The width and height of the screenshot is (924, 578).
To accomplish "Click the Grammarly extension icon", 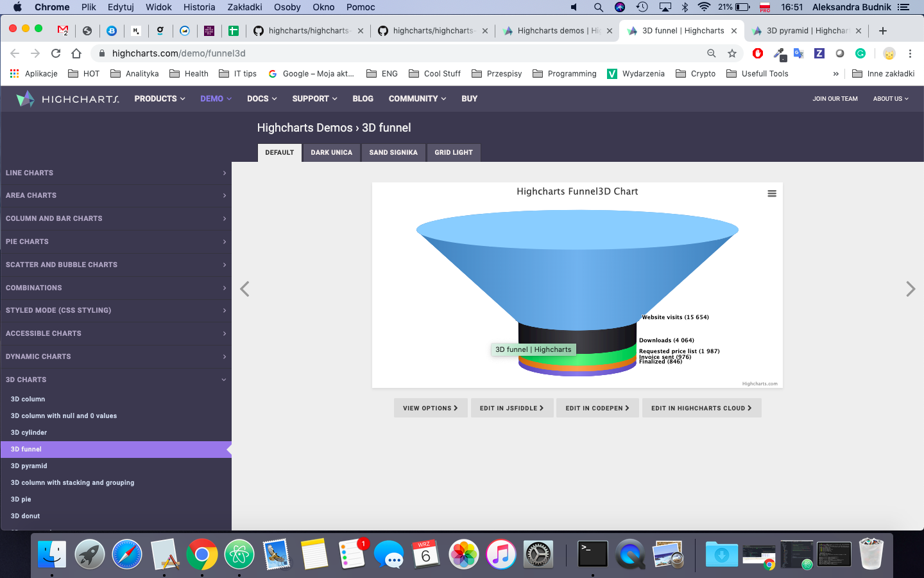I will [x=860, y=53].
